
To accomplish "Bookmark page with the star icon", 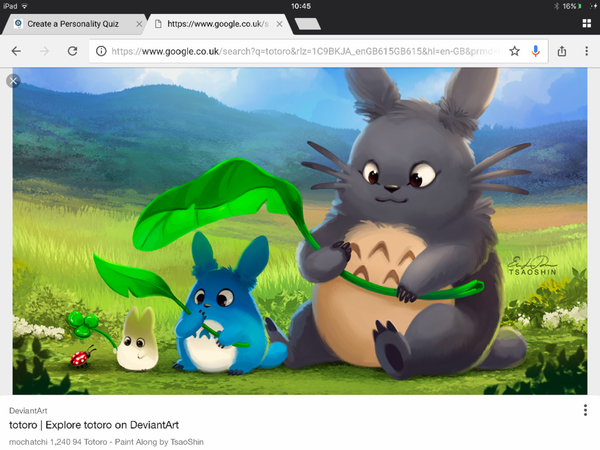I will point(515,51).
